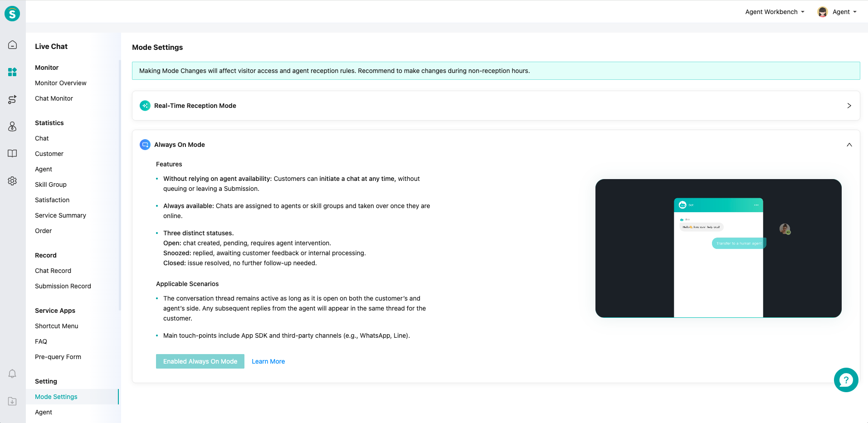Open the download inbox icon in sidebar

tap(12, 401)
